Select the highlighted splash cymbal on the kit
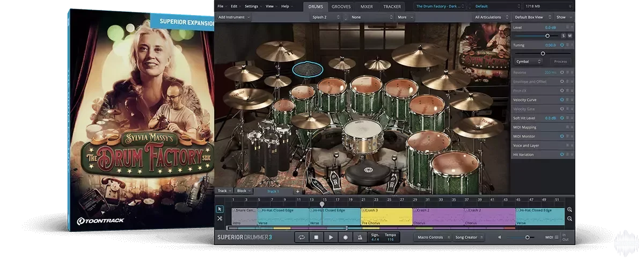The height and width of the screenshot is (262, 644). pos(308,69)
